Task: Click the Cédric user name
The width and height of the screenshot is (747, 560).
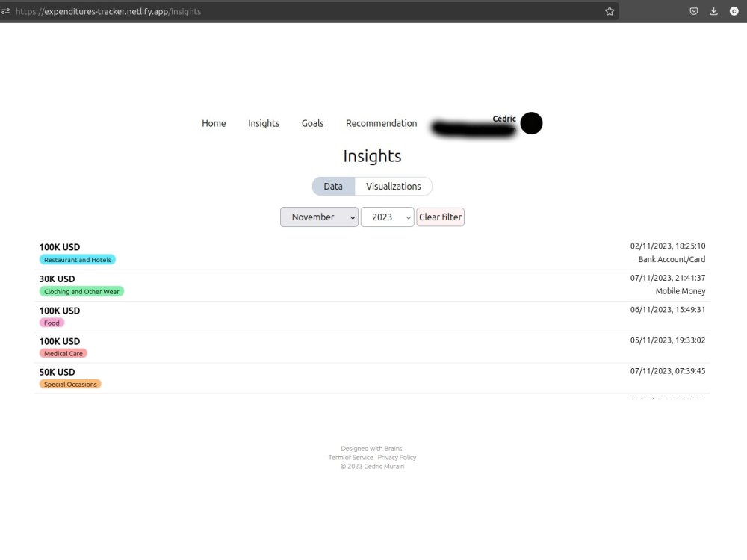Action: tap(504, 119)
